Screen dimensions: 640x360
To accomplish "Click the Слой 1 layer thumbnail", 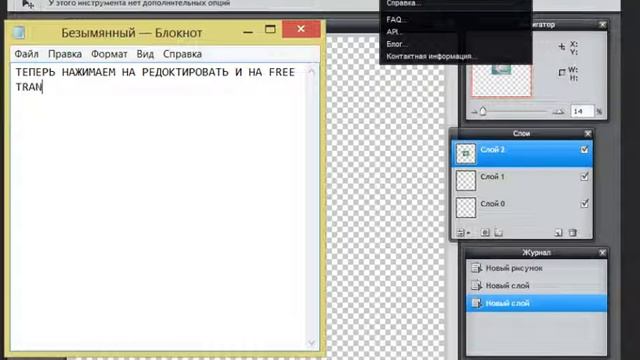I will coord(466,180).
